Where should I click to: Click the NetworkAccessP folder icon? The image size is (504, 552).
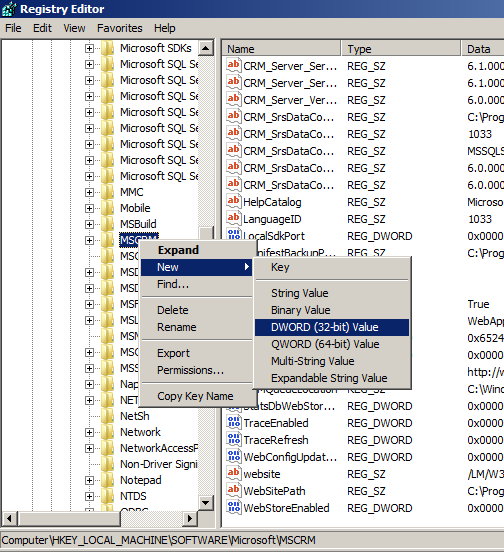[x=108, y=448]
